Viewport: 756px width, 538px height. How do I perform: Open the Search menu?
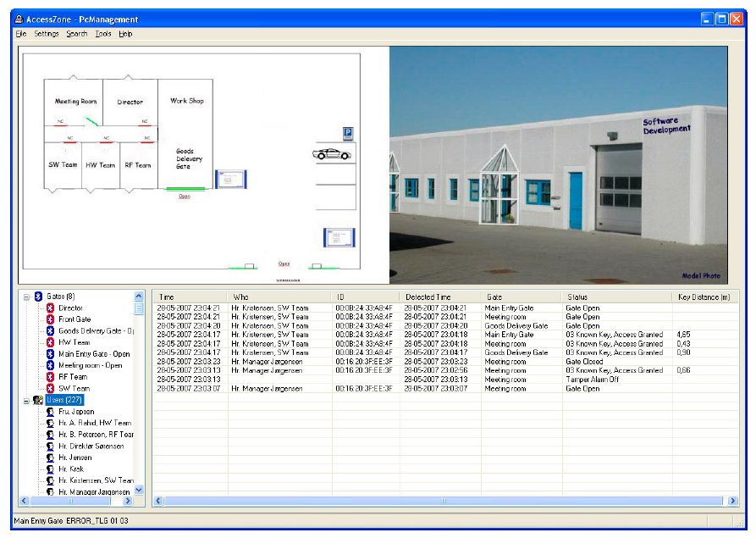(x=77, y=34)
